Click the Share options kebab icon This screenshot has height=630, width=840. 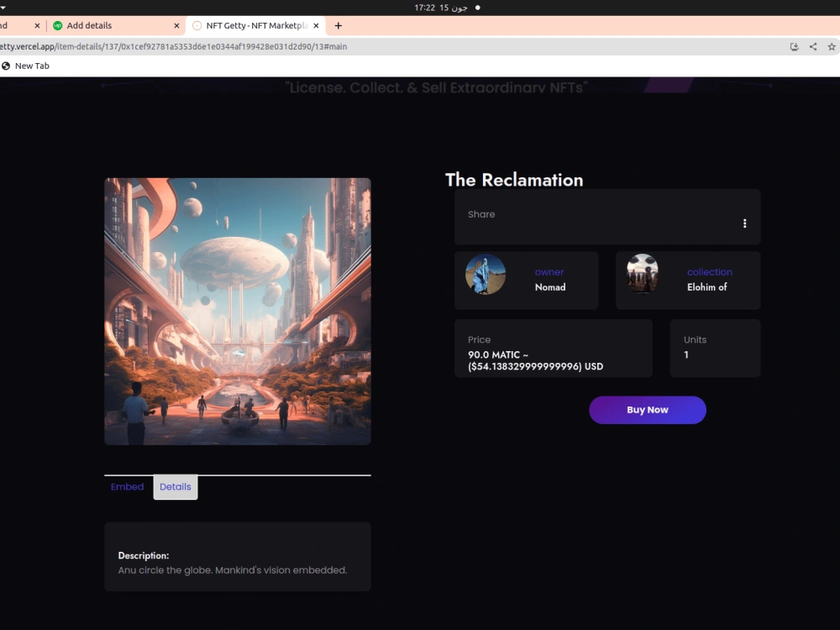(744, 223)
